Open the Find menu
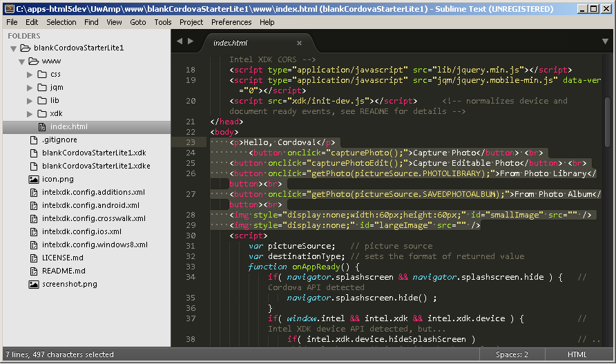 [91, 22]
